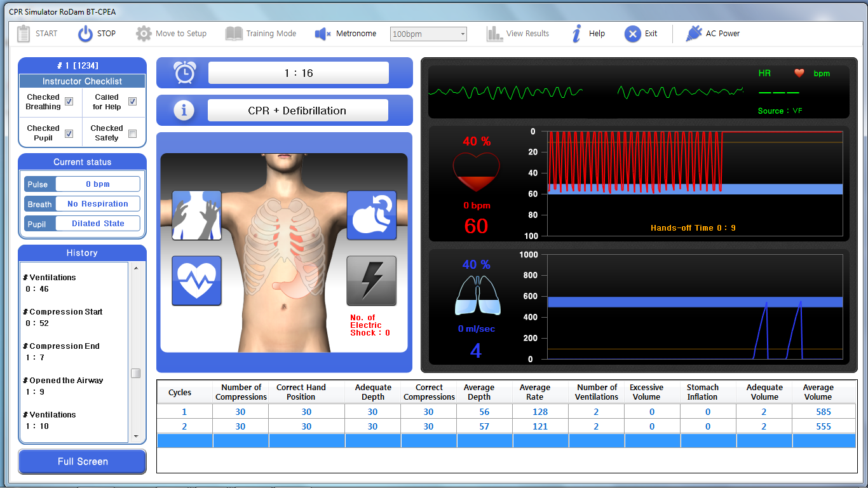
Task: Open Help via the info icon
Action: [x=577, y=34]
